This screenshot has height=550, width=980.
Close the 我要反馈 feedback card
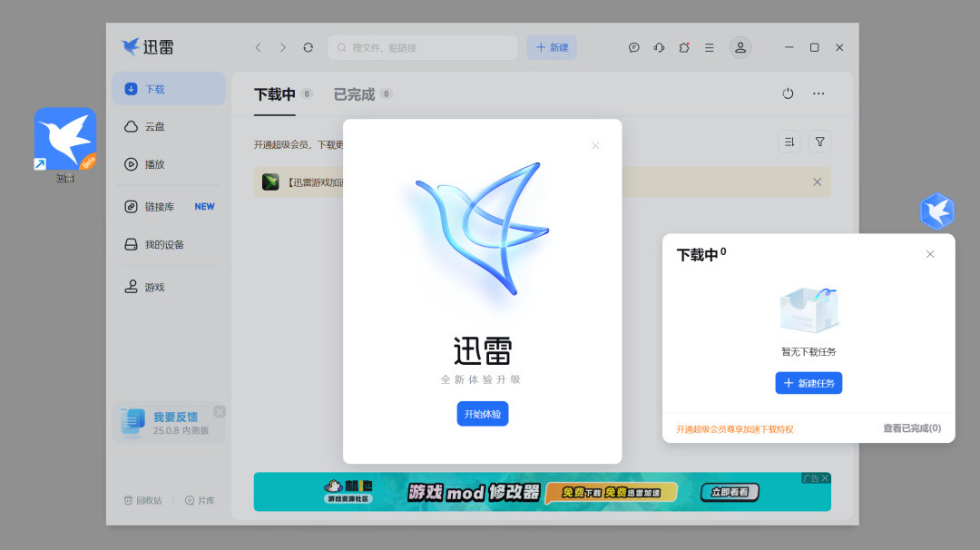(x=220, y=411)
